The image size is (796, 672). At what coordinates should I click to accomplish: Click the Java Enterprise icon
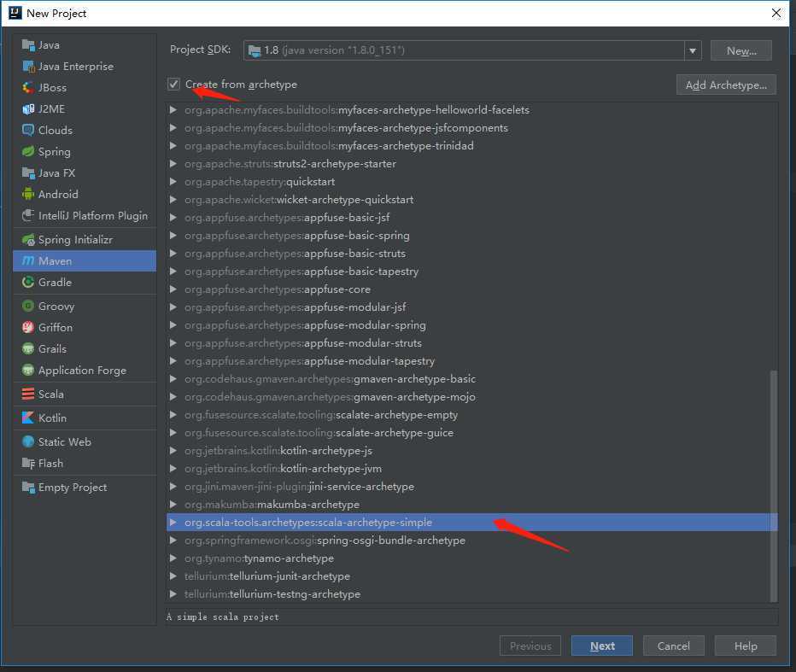pyautogui.click(x=28, y=67)
